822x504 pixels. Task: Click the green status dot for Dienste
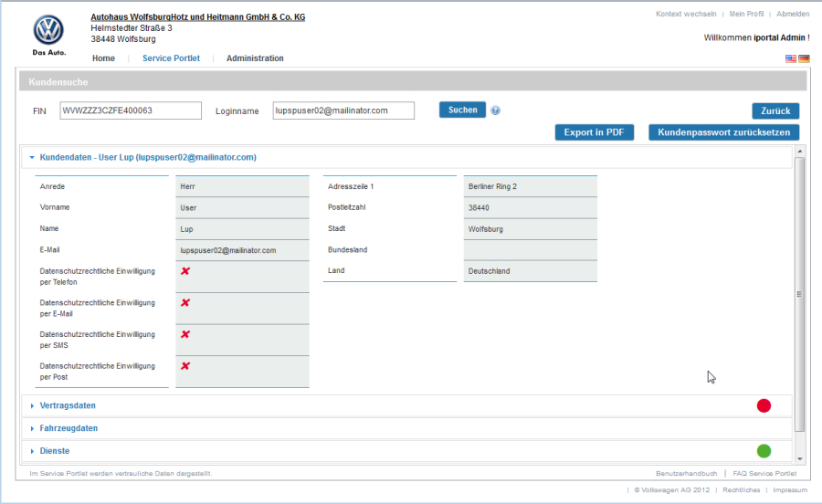pyautogui.click(x=764, y=450)
